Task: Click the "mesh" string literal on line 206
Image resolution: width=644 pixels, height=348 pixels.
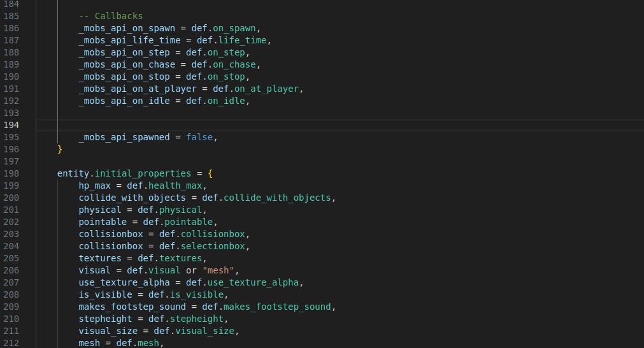Action: click(x=220, y=270)
